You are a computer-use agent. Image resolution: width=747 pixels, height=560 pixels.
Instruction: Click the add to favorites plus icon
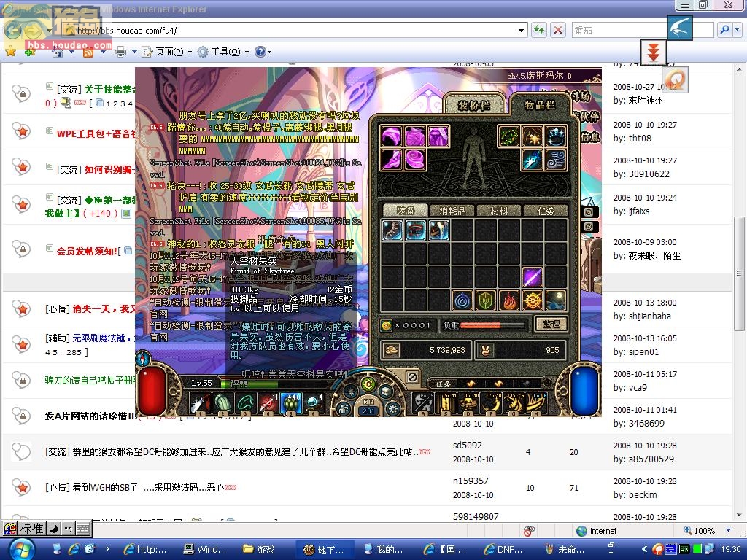point(29,52)
